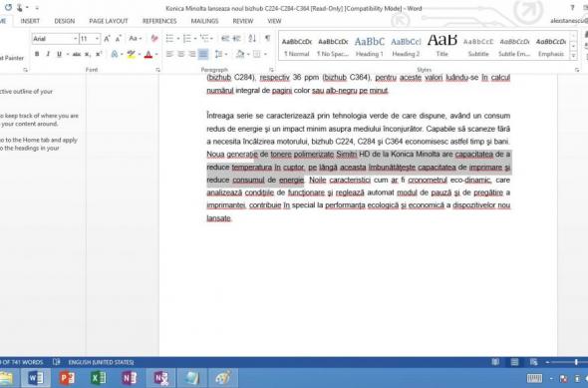Viewport: 588px width, 388px height.
Task: Open the Font dialog launcher
Action: 157,70
